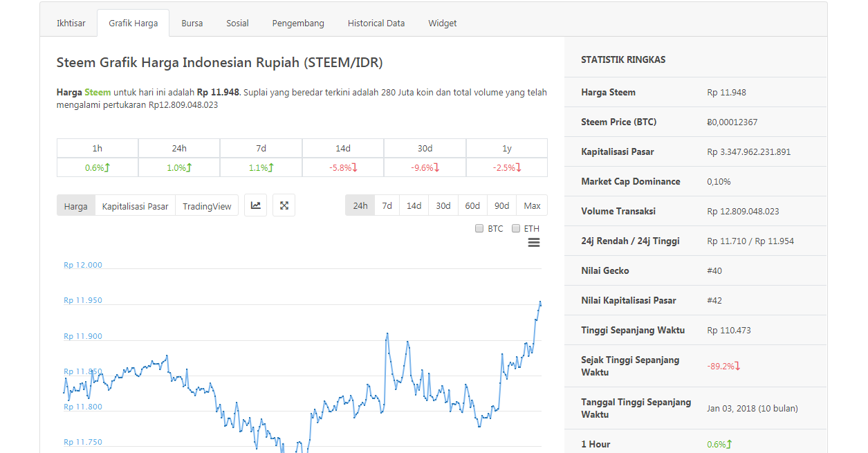This screenshot has height=453, width=868.
Task: Click the 1y change value -2.5%
Action: [507, 167]
